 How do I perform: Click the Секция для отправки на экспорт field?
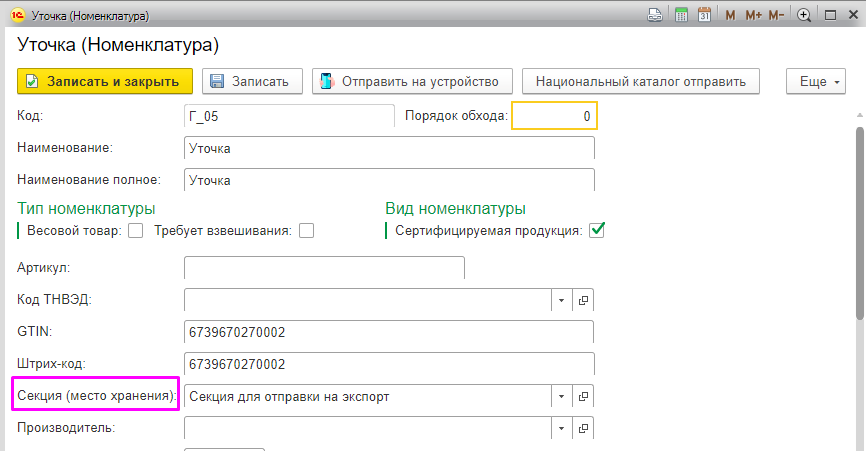tap(368, 397)
